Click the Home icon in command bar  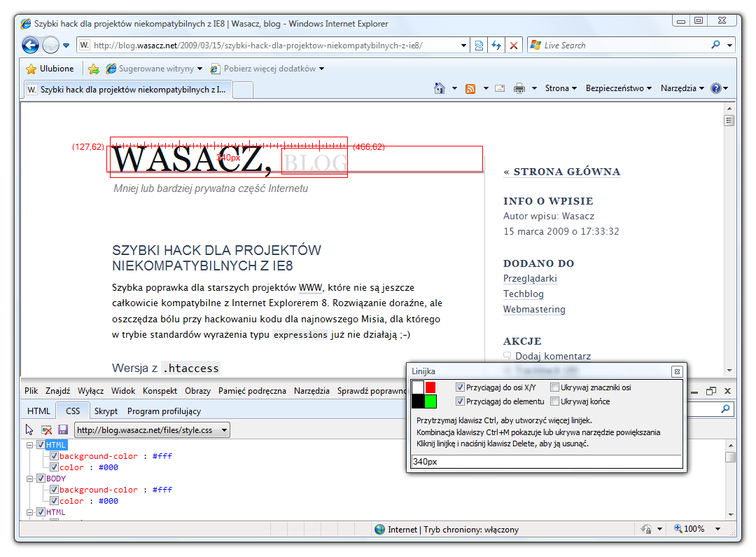coord(439,88)
